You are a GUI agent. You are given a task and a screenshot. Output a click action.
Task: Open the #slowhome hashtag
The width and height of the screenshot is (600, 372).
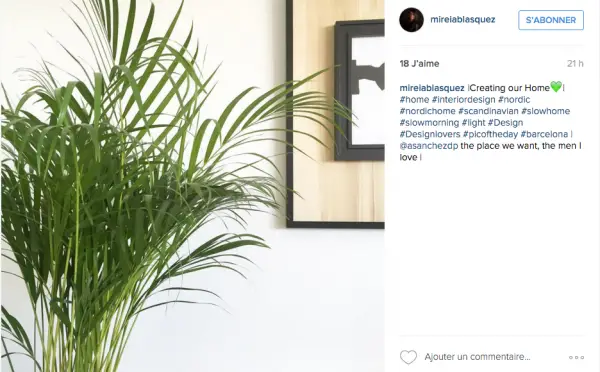[x=546, y=111]
